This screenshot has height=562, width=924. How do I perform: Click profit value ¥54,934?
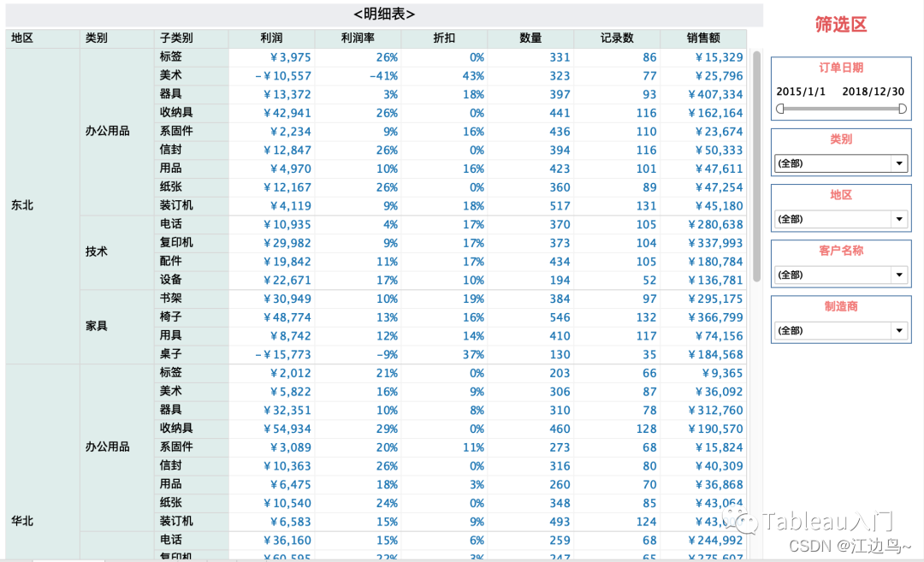287,429
